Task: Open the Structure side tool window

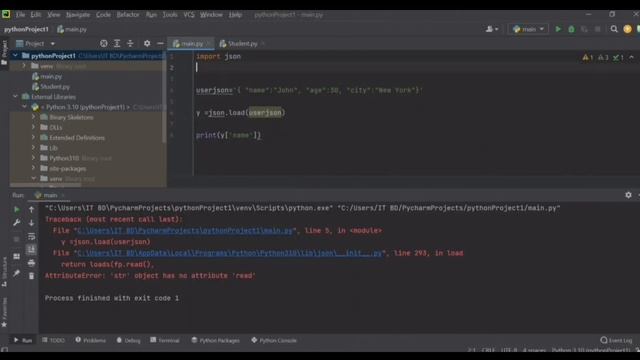Action: [4, 272]
